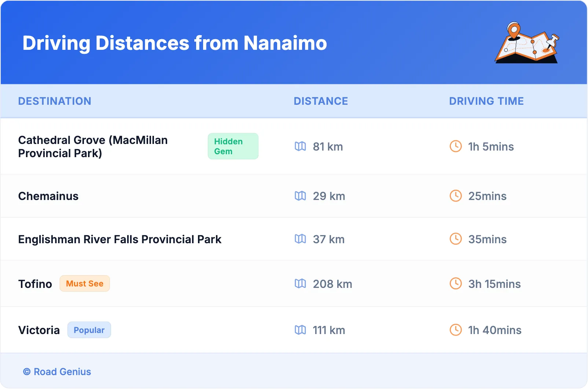Click the map icon beside 208 km
The image size is (588, 389).
click(x=300, y=284)
